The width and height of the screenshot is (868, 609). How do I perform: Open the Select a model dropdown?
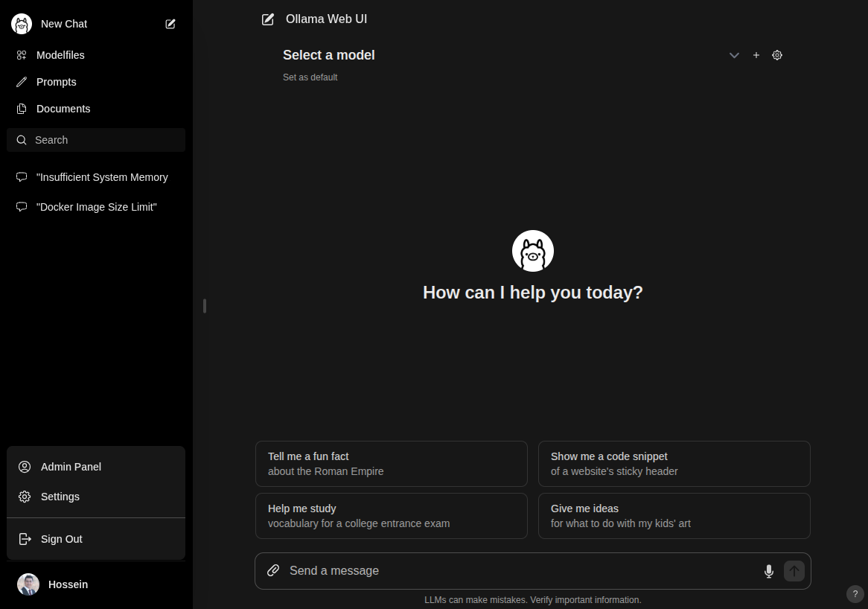point(329,55)
